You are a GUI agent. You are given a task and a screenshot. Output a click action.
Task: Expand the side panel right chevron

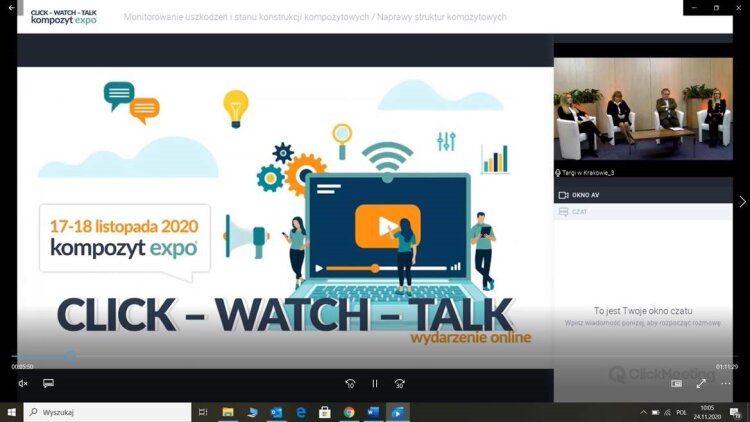pyautogui.click(x=742, y=201)
